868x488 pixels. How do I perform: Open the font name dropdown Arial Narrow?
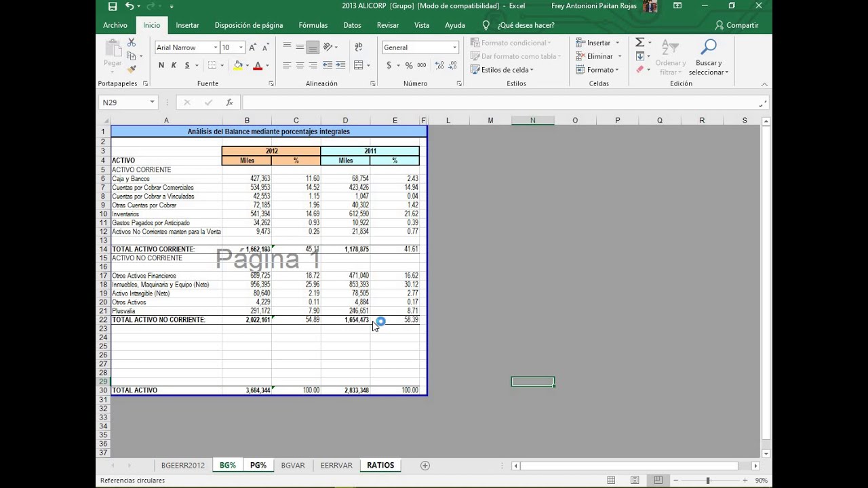click(216, 47)
